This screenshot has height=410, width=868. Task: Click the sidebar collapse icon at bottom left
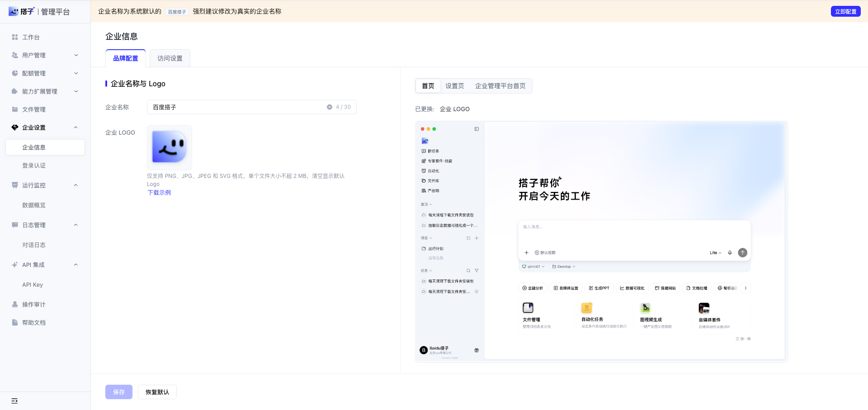(14, 401)
